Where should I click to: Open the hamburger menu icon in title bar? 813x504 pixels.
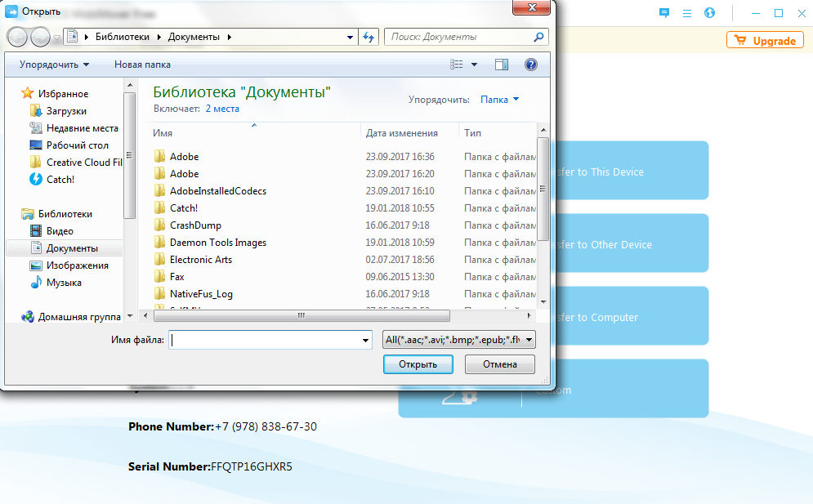click(687, 13)
